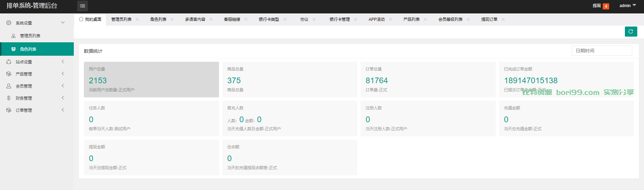Switch to the 银行卡管理 tab

340,19
